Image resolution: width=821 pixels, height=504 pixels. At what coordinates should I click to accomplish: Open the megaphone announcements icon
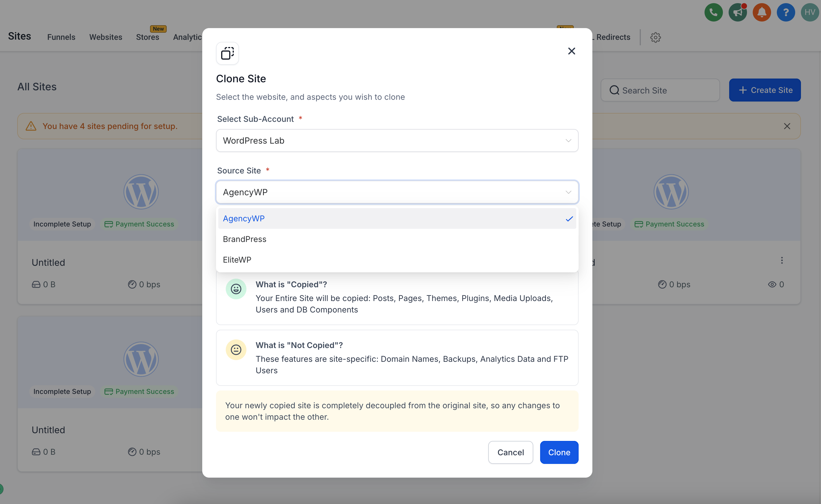[737, 13]
